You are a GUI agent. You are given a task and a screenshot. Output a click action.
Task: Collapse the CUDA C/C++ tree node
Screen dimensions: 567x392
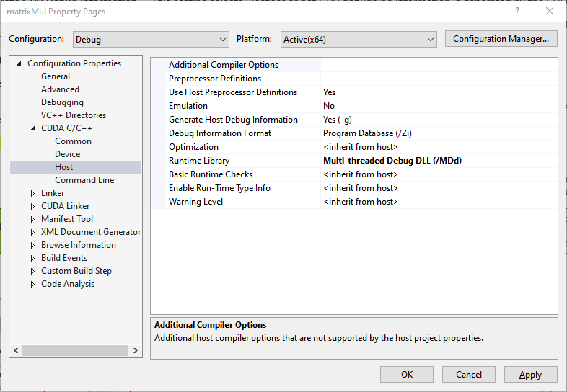click(33, 128)
